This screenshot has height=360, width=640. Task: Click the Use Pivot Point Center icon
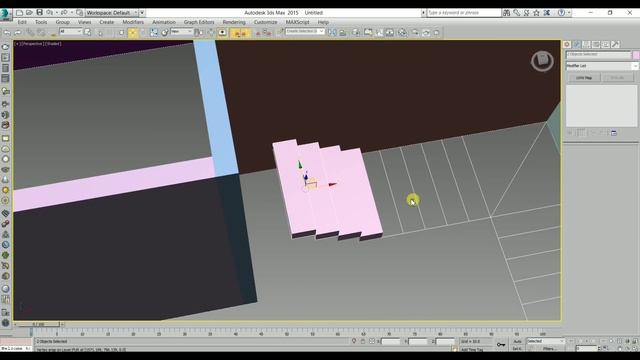(199, 32)
